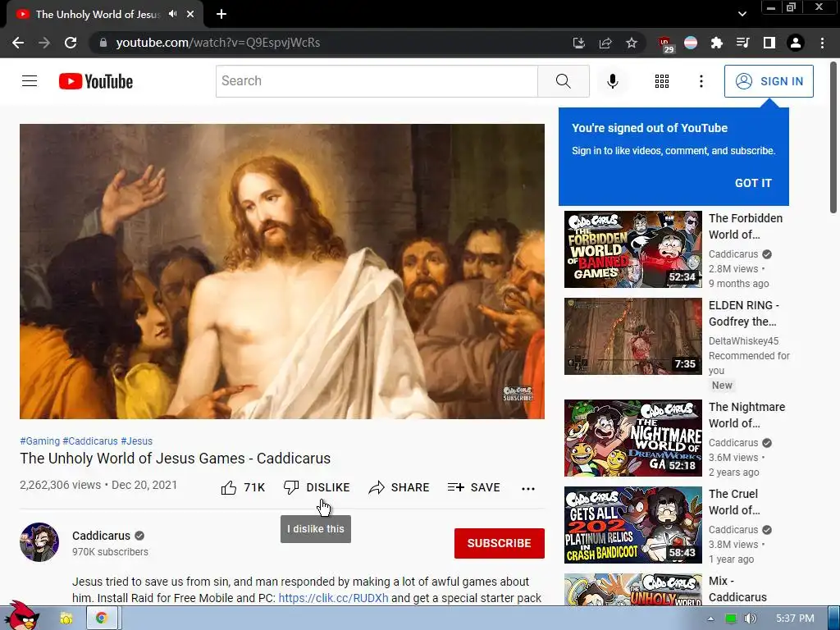840x630 pixels.
Task: Install or download page icon in address bar
Action: [x=578, y=43]
